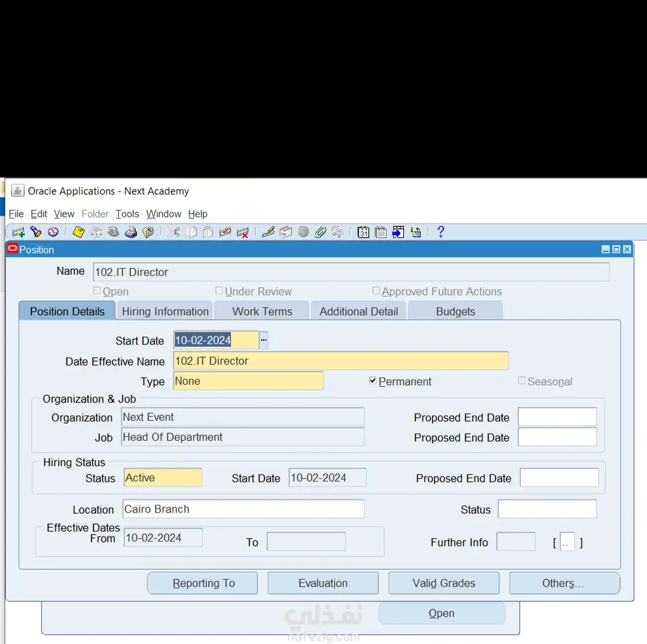
Task: Click the Clear Record eraser icon
Action: [x=225, y=232]
